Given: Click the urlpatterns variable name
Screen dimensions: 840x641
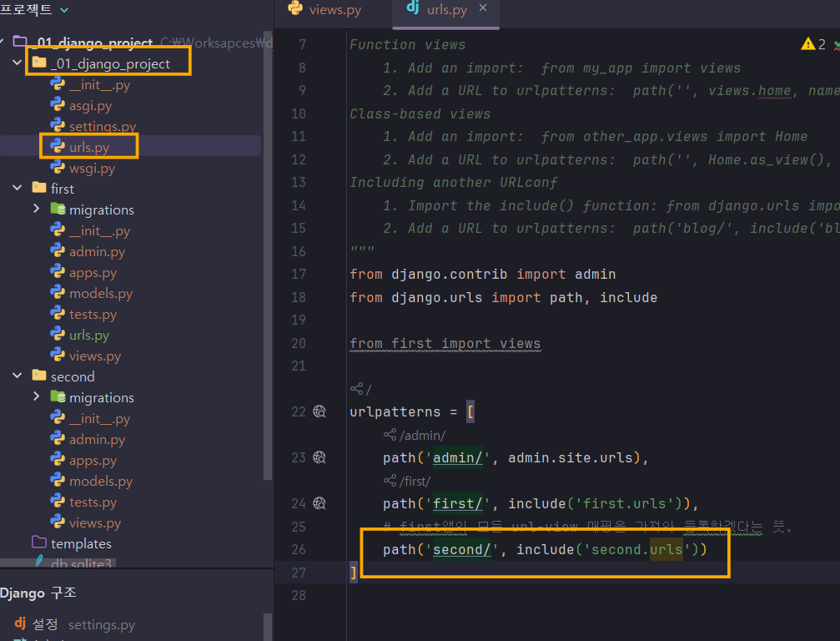Looking at the screenshot, I should 395,411.
